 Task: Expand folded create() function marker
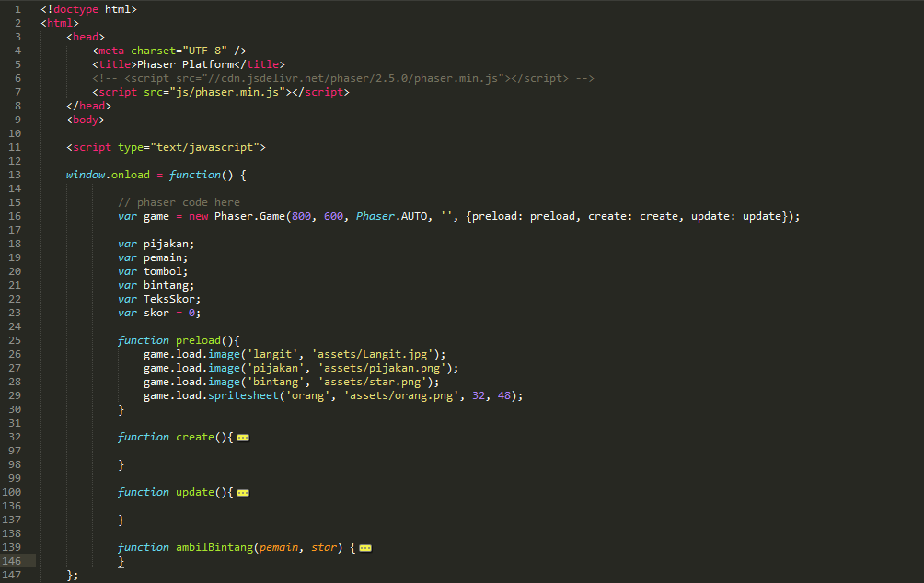pos(243,438)
